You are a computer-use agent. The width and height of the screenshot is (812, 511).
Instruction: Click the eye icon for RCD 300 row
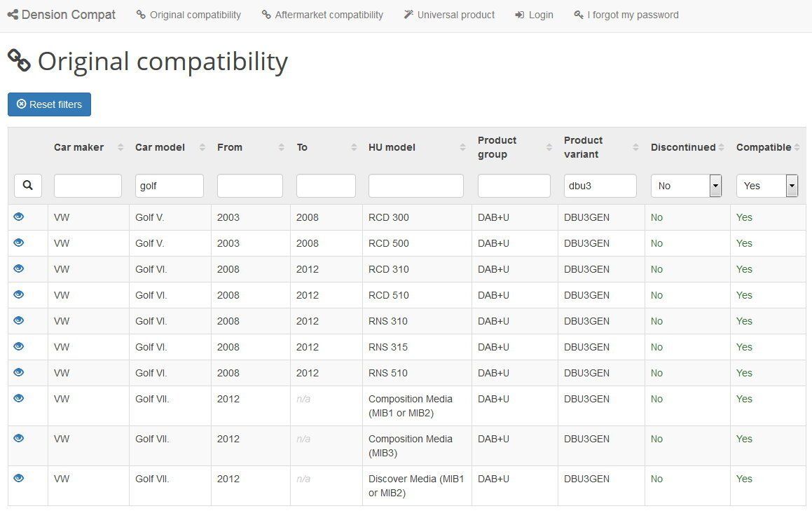point(19,217)
